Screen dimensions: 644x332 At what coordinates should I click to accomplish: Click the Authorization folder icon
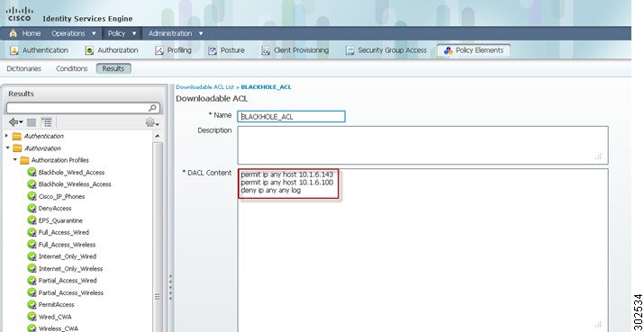pyautogui.click(x=17, y=148)
